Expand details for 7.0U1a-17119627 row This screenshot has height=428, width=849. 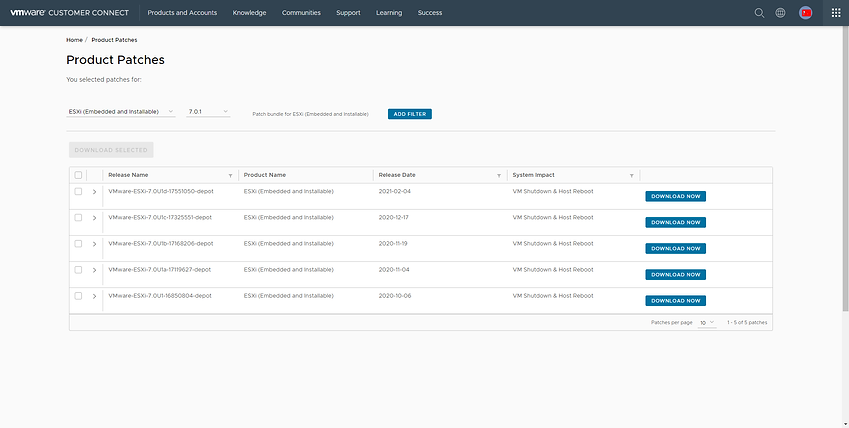click(x=94, y=270)
